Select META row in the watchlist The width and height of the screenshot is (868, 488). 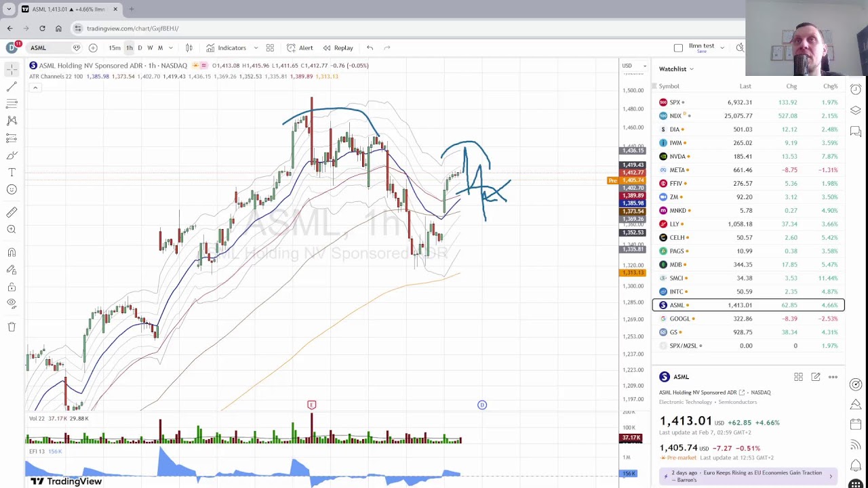click(749, 170)
